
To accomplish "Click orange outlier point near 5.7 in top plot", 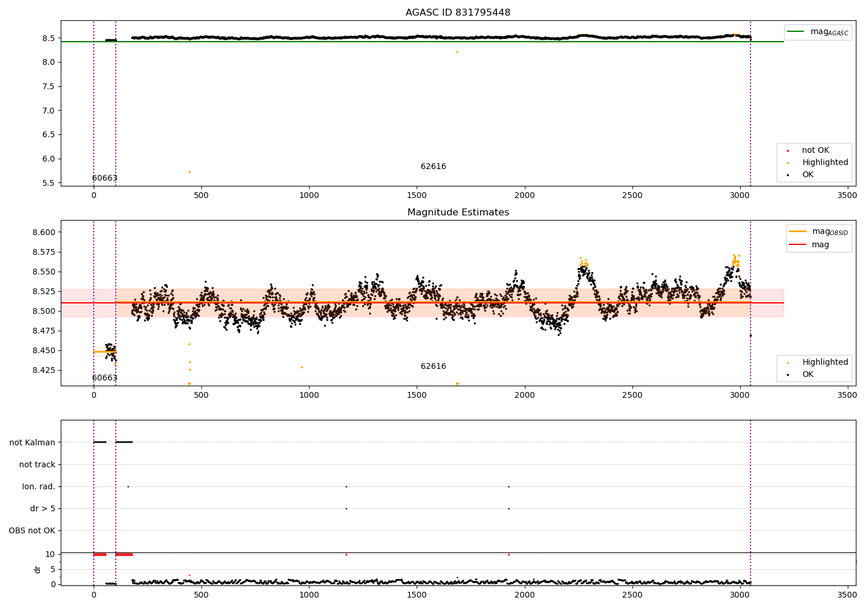I will (189, 172).
